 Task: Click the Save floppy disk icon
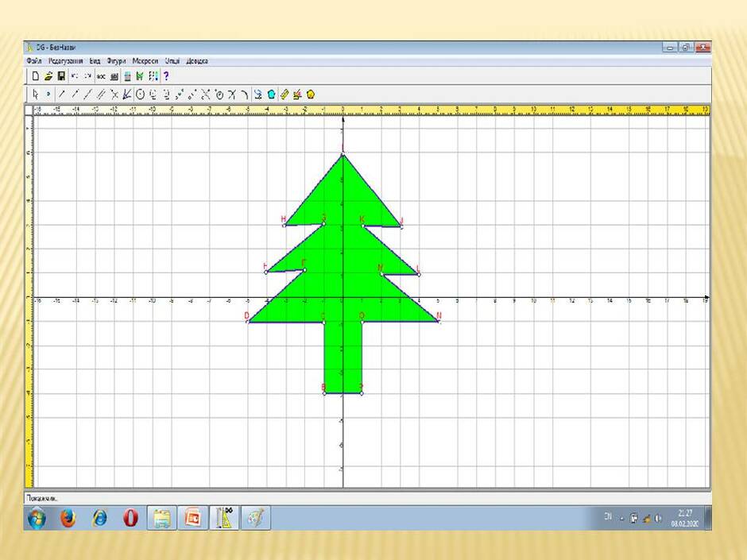click(x=61, y=75)
